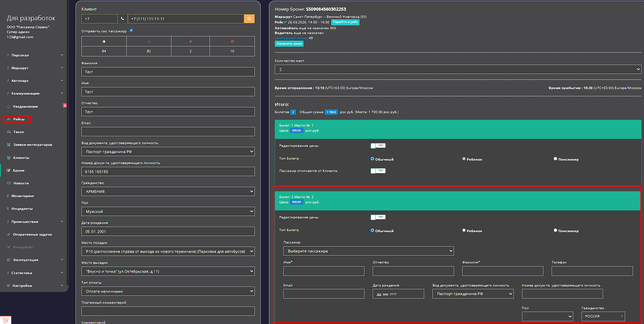
Task: Click the phone handset icon beside the number
Action: click(123, 19)
